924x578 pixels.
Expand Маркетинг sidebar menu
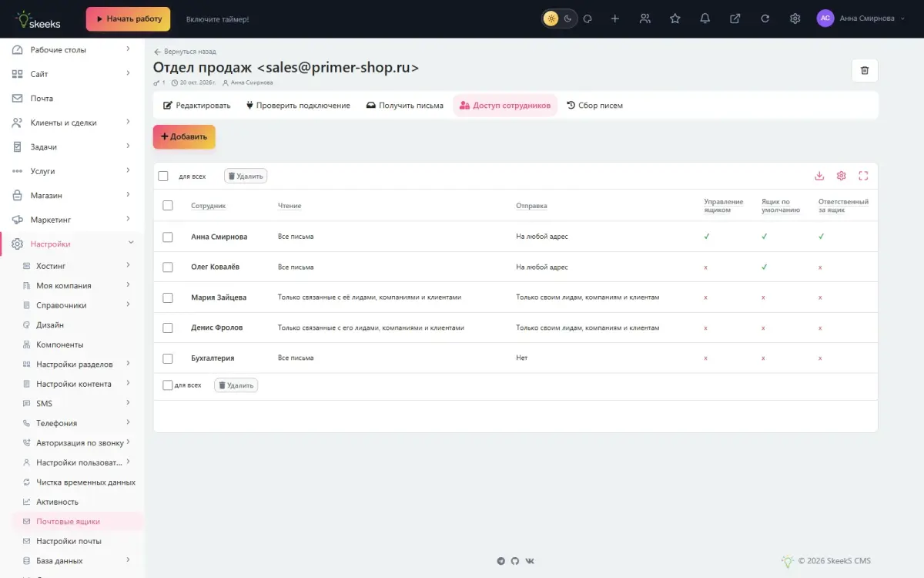pyautogui.click(x=72, y=220)
